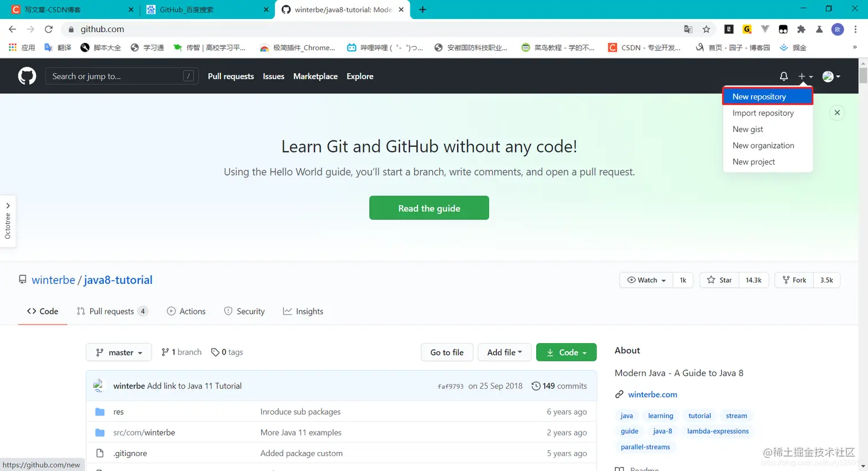Click res folder icon
This screenshot has height=471, width=868.
point(100,412)
